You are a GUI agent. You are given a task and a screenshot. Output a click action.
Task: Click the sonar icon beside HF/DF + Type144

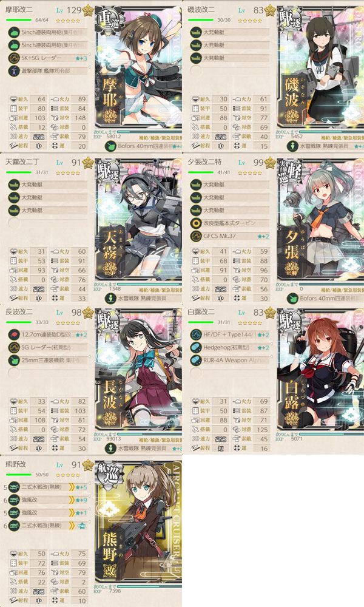pos(196,334)
